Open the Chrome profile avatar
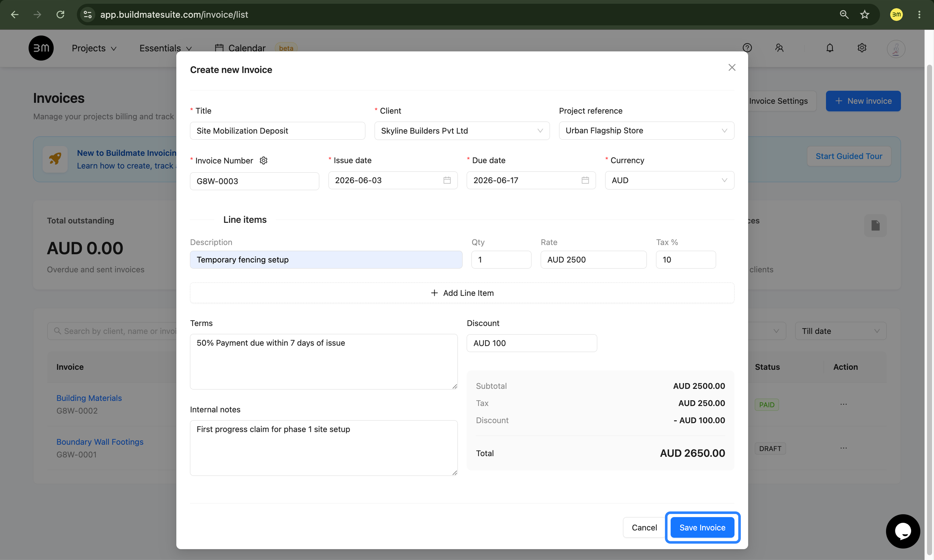The width and height of the screenshot is (934, 560). click(x=896, y=14)
